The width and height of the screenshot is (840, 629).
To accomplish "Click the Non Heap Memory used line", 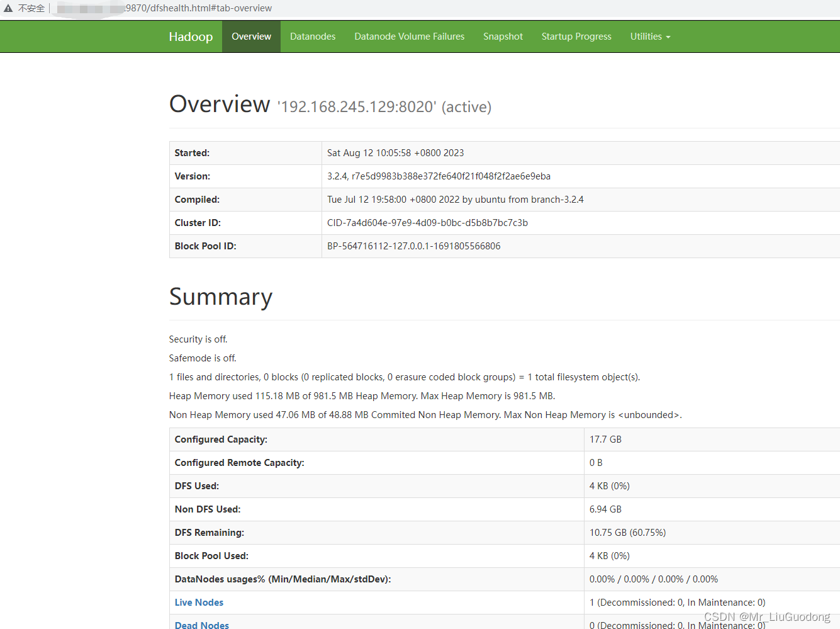I will (425, 415).
